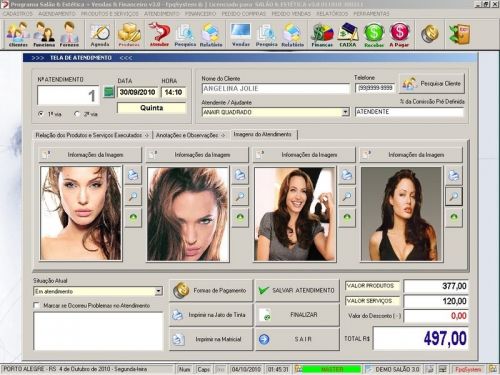Screen dimensions: 500x375
Task: Zoom the fourth attendance image
Action: click(x=454, y=196)
